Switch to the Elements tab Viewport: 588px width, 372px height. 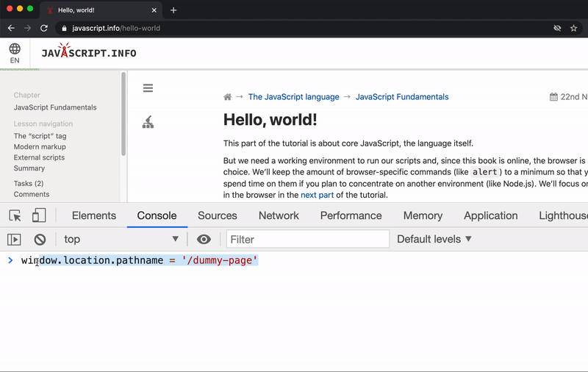coord(94,215)
